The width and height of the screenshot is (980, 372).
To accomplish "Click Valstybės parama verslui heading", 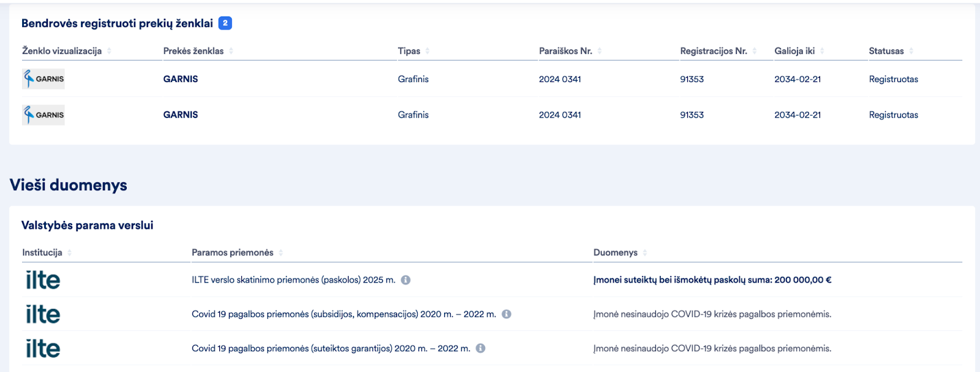I will [x=88, y=225].
